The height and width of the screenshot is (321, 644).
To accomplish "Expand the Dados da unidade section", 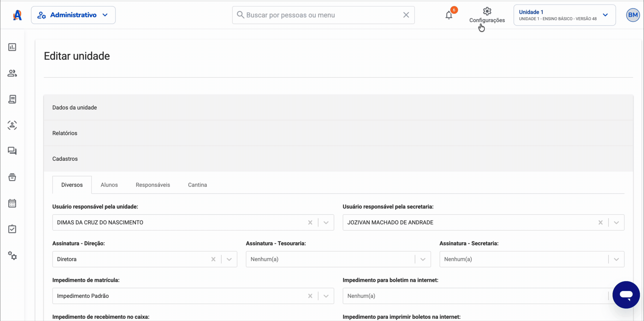I will tap(338, 107).
